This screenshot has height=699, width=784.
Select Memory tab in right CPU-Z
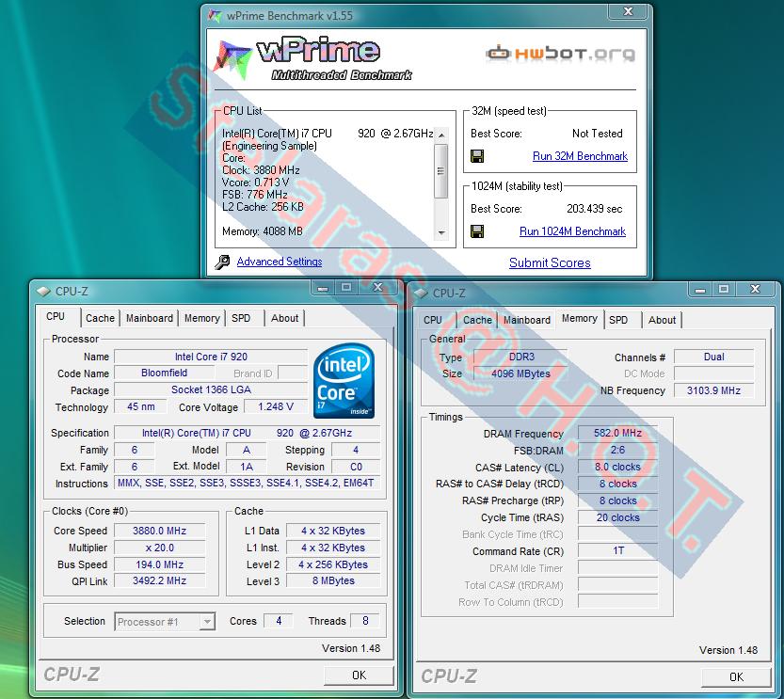click(580, 318)
